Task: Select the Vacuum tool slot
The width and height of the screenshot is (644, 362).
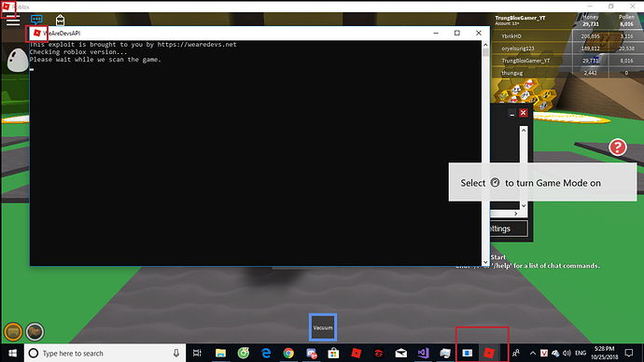Action: coord(323,327)
